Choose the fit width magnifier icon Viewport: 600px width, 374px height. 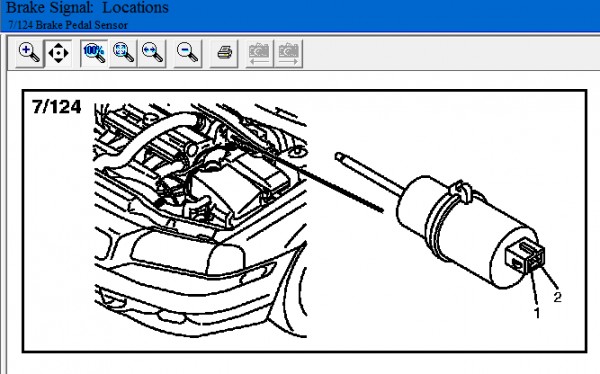(x=152, y=53)
